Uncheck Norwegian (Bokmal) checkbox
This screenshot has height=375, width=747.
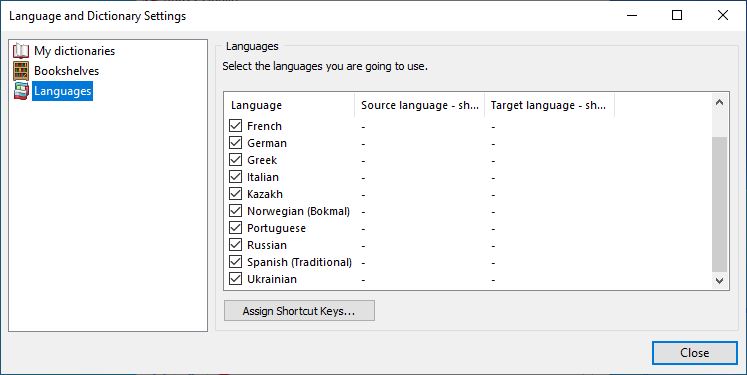(x=235, y=211)
